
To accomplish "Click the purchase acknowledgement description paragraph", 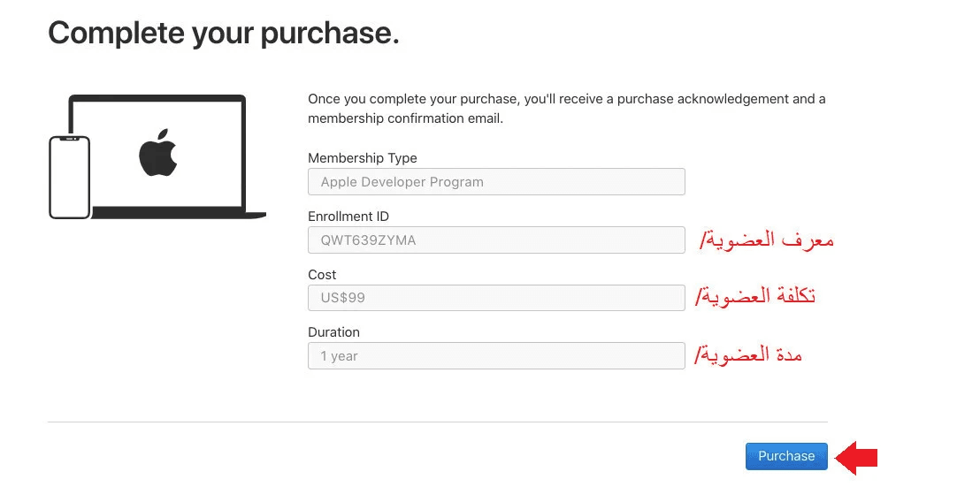I will pos(566,109).
